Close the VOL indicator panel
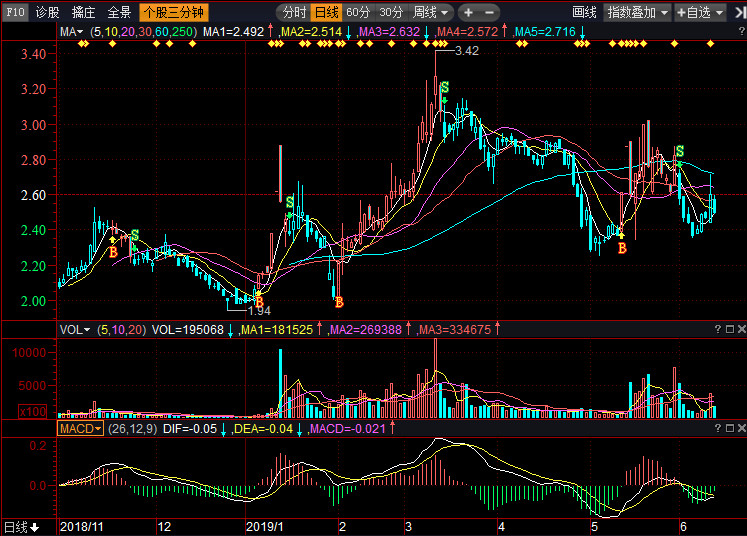Image resolution: width=747 pixels, height=536 pixels. pos(739,329)
